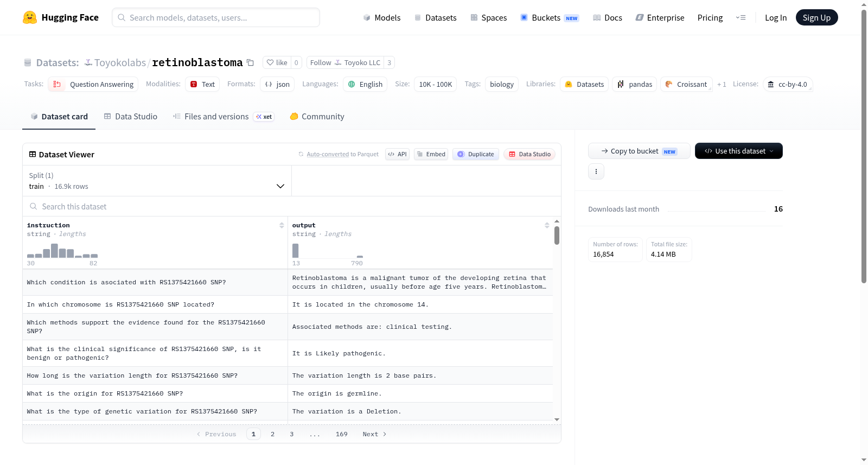The image size is (868, 465).
Task: Click the three-dot more options button
Action: pyautogui.click(x=596, y=171)
